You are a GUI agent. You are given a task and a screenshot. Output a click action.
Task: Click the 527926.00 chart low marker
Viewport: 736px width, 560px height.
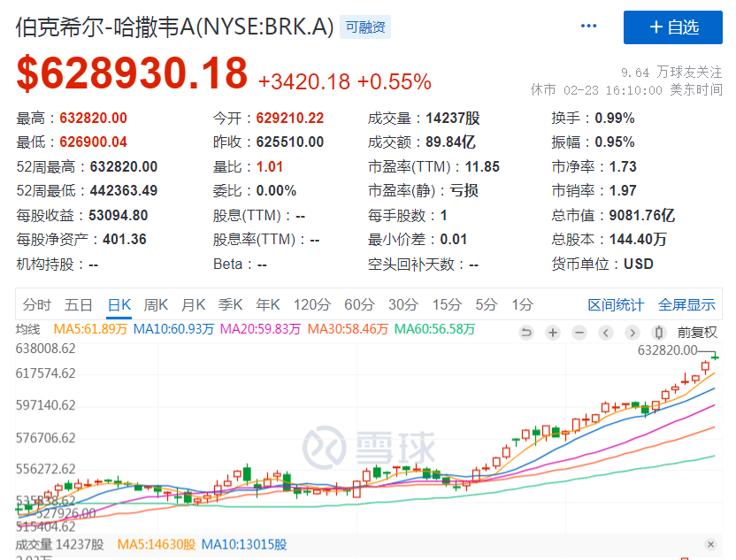pos(65,513)
